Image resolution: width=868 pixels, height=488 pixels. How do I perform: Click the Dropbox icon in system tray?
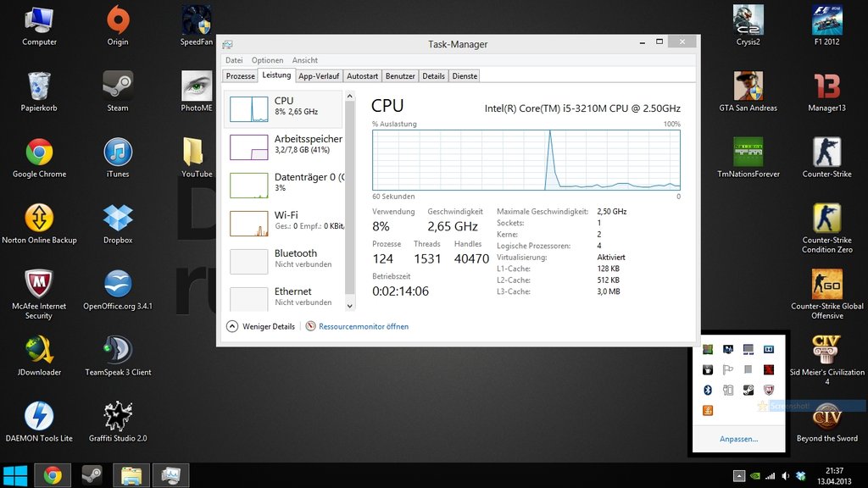[800, 476]
